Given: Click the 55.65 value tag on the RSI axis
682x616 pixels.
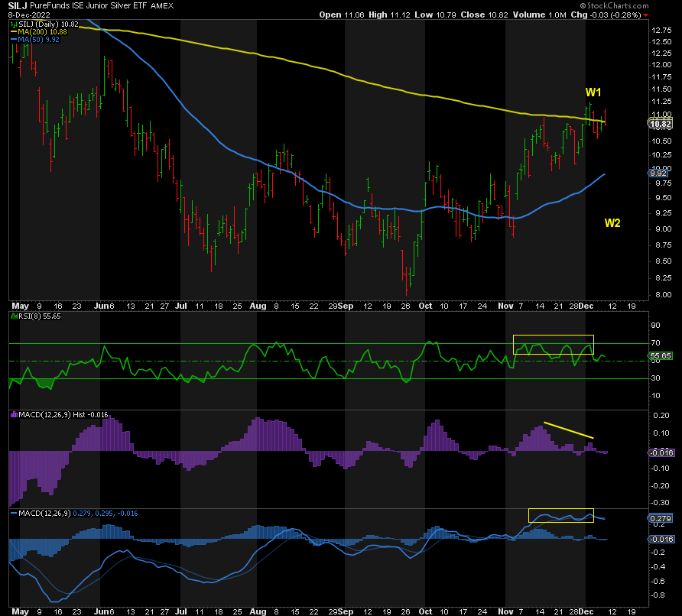Looking at the screenshot, I should 661,356.
